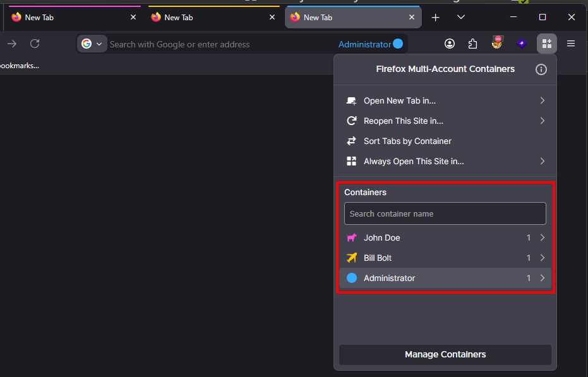Open the Firefox account profile icon
The image size is (588, 377).
pos(450,44)
